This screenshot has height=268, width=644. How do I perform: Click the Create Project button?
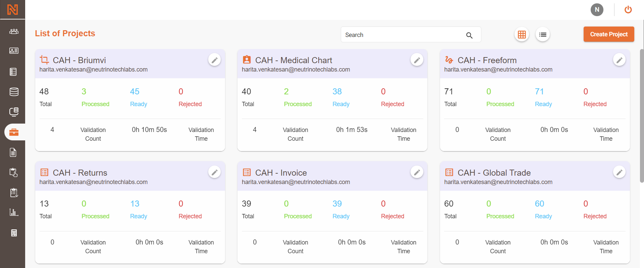pyautogui.click(x=609, y=34)
